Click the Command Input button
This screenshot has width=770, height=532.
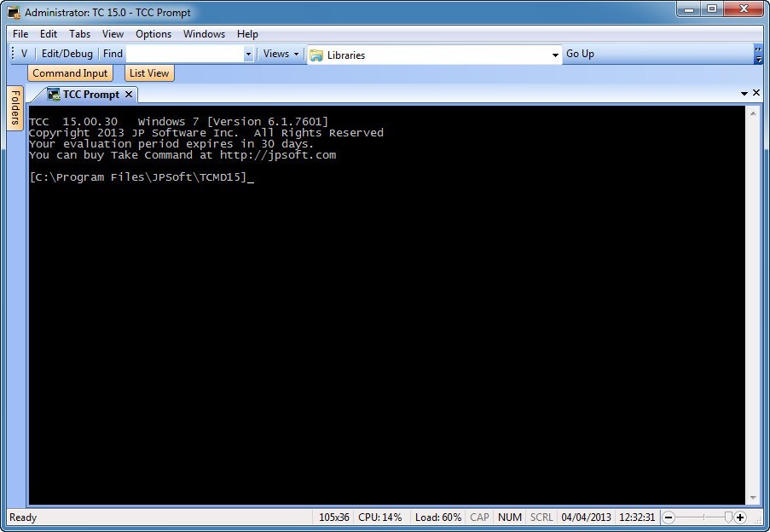(x=70, y=73)
